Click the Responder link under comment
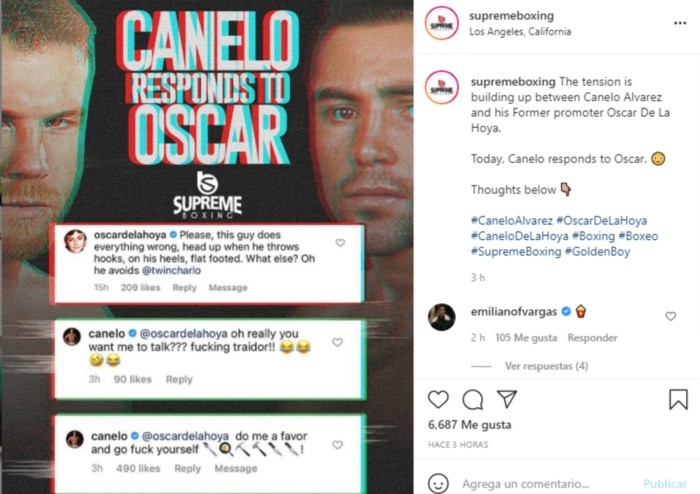700x494 pixels. coord(592,338)
